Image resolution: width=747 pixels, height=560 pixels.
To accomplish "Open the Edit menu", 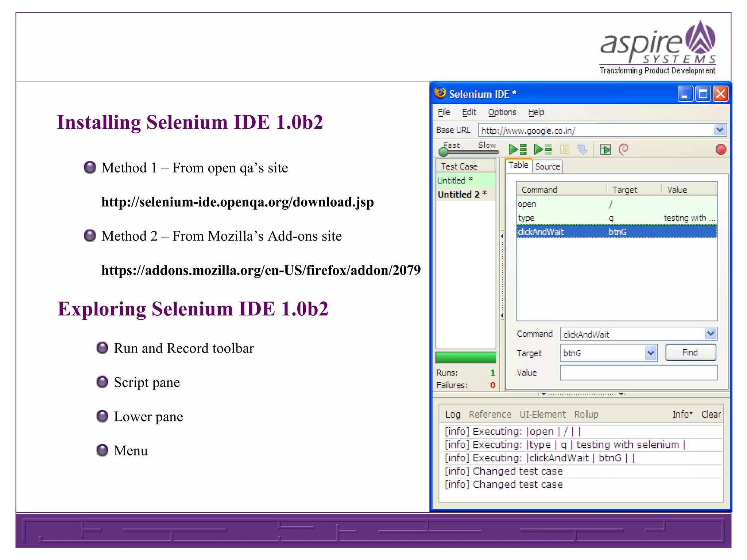I will tap(469, 112).
